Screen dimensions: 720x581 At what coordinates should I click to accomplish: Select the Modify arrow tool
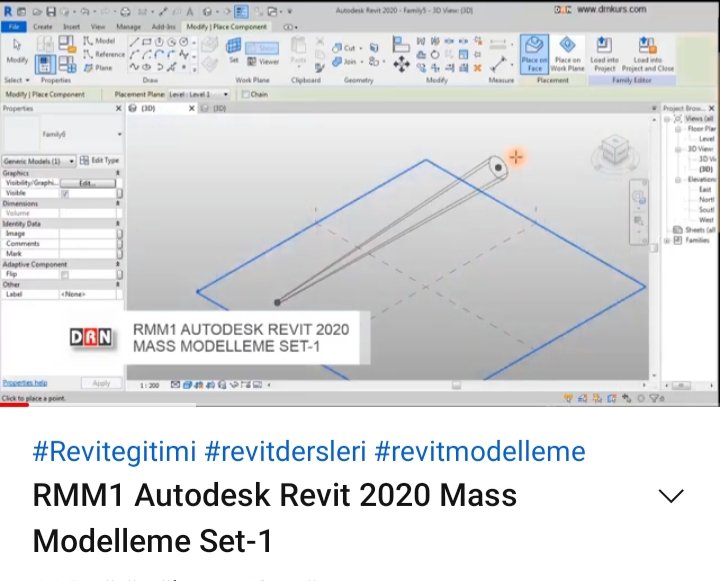[x=17, y=51]
